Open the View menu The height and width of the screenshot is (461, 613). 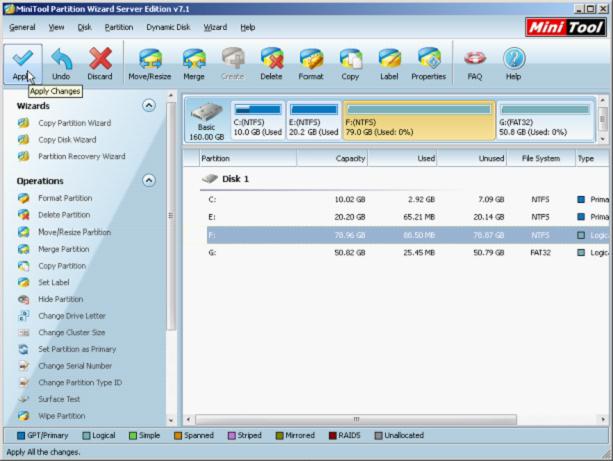(x=56, y=27)
